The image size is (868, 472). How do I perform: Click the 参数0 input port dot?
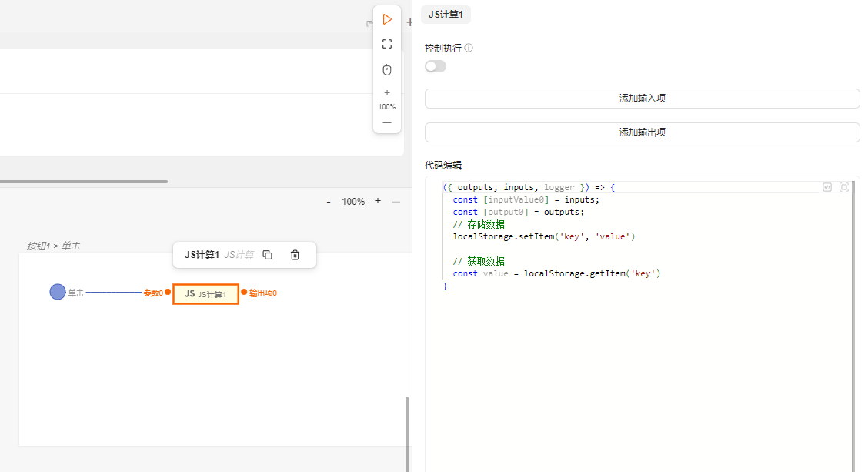(x=167, y=293)
